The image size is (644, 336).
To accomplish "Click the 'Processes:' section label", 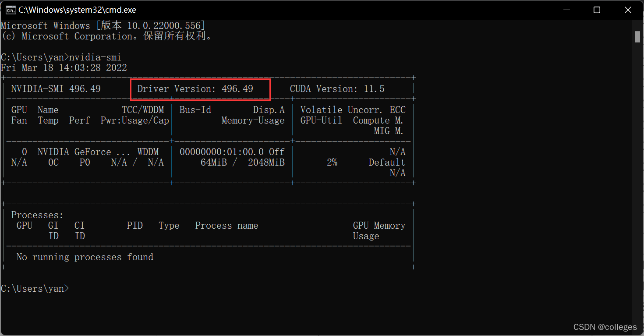I will 38,215.
